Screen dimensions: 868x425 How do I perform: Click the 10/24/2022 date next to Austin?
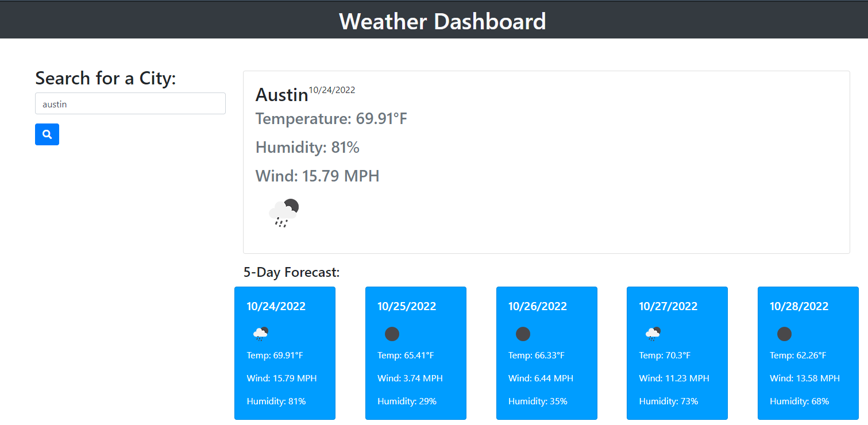[x=332, y=90]
